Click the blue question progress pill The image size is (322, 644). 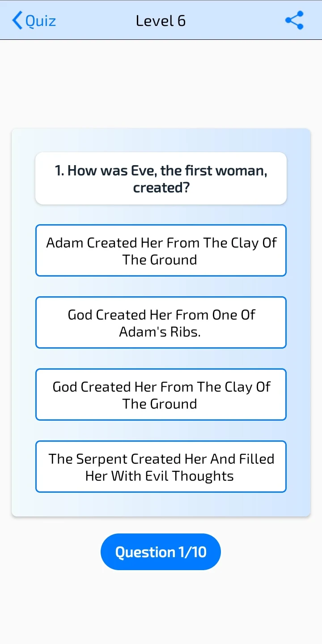click(x=161, y=552)
